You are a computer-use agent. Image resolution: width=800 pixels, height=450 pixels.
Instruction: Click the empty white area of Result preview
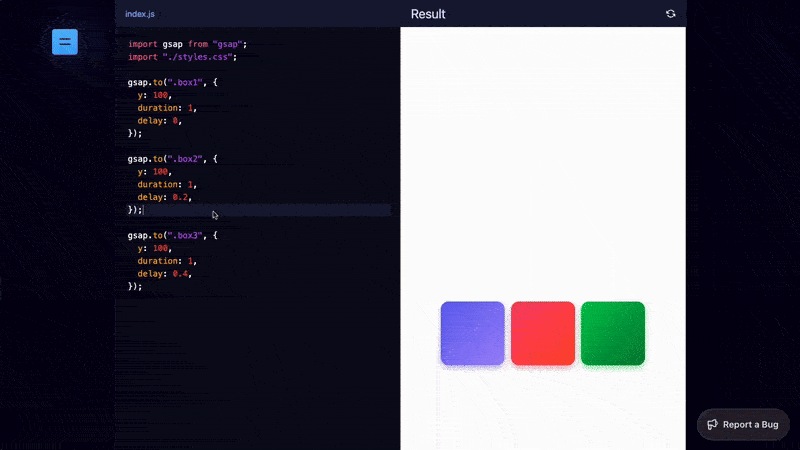tap(543, 150)
